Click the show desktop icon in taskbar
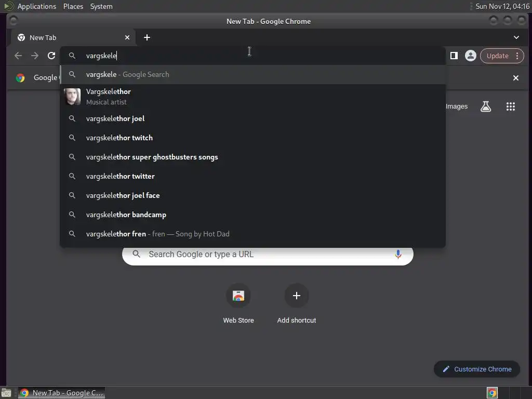Image resolution: width=532 pixels, height=399 pixels. point(6,393)
